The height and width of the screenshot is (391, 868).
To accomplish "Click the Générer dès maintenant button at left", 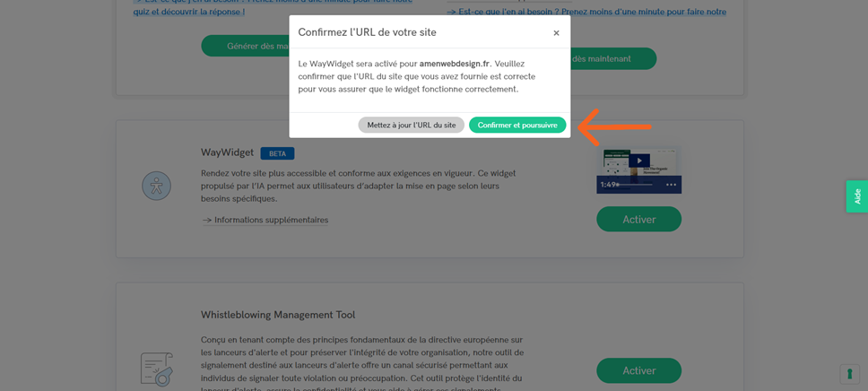I will click(245, 46).
